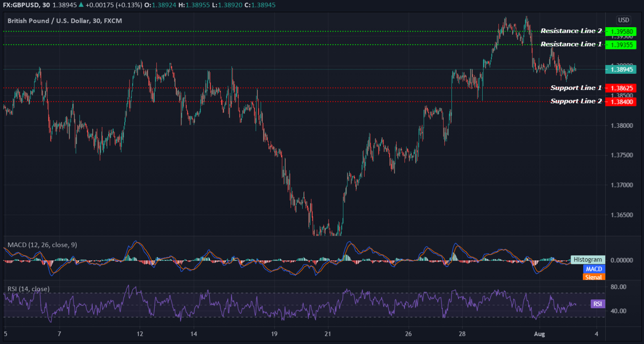
Task: Click date 19 on time axis
Action: click(274, 334)
